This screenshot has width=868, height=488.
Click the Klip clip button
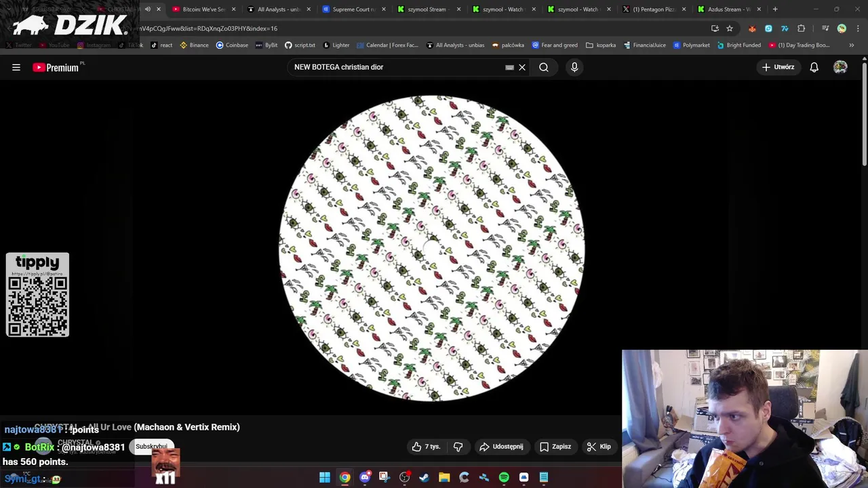coord(599,447)
